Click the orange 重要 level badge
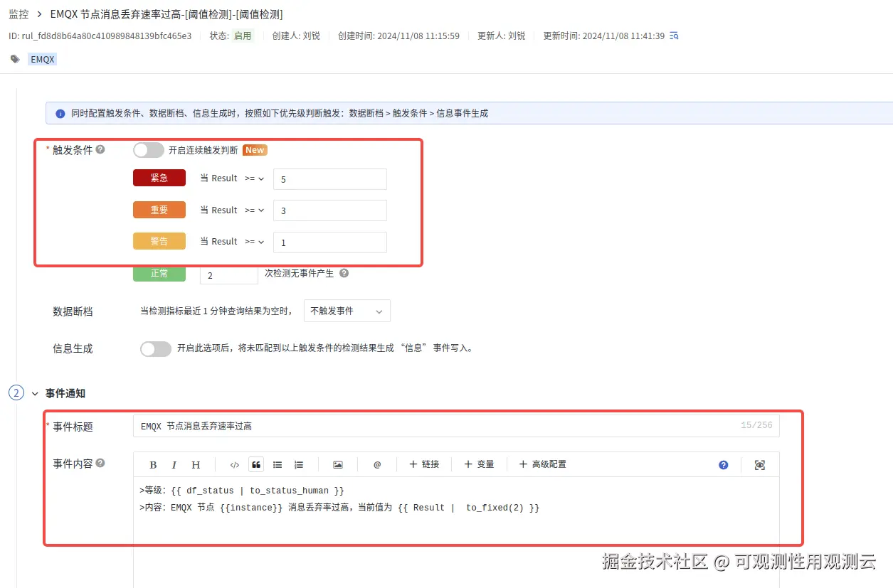This screenshot has width=893, height=588. 159,210
